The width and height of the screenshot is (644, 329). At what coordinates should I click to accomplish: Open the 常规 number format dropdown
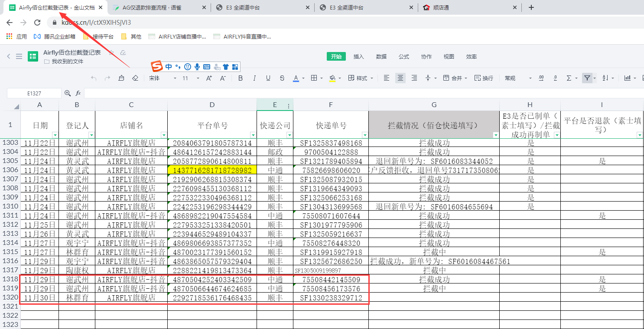tap(518, 78)
